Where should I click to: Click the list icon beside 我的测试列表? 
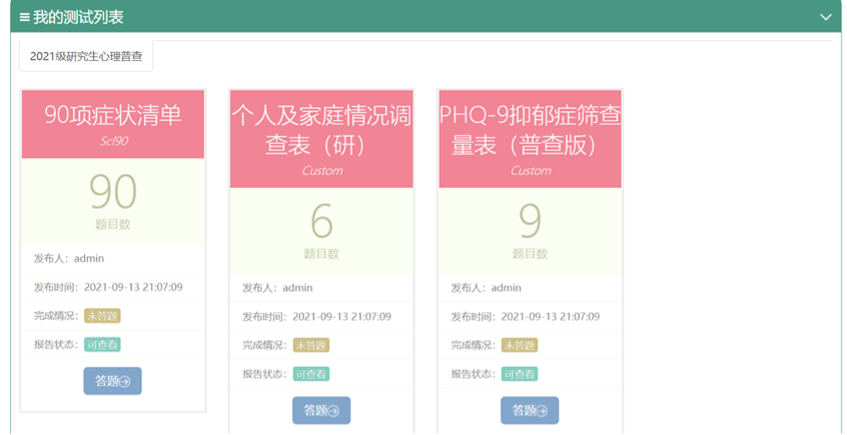tap(24, 17)
